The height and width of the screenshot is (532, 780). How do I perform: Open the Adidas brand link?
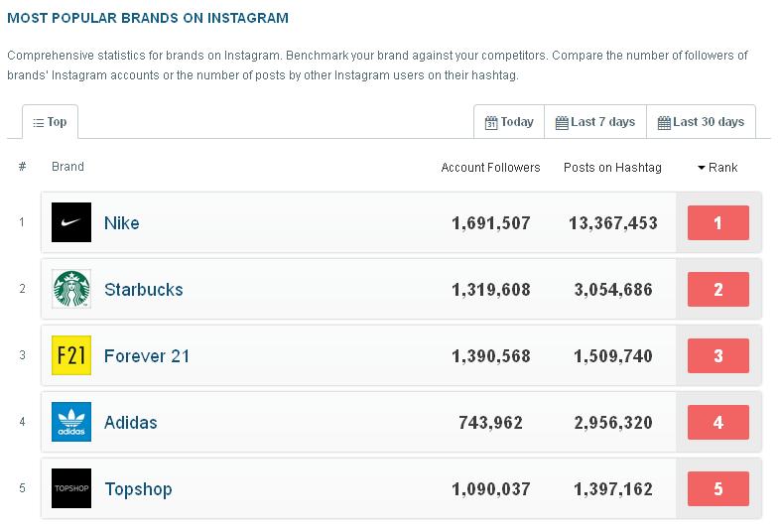pyautogui.click(x=131, y=423)
